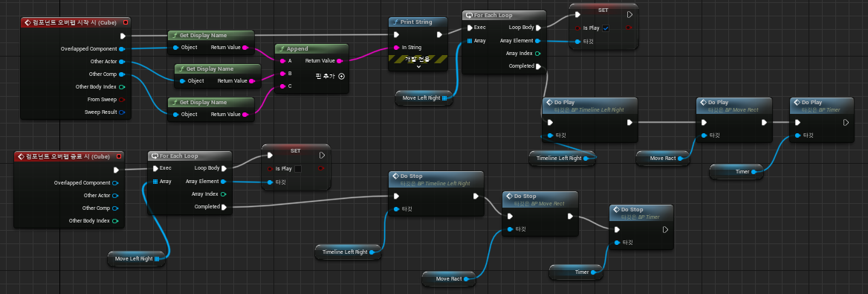Select the topmost Get Display Name node header
This screenshot has width=868, height=294.
pyautogui.click(x=211, y=35)
